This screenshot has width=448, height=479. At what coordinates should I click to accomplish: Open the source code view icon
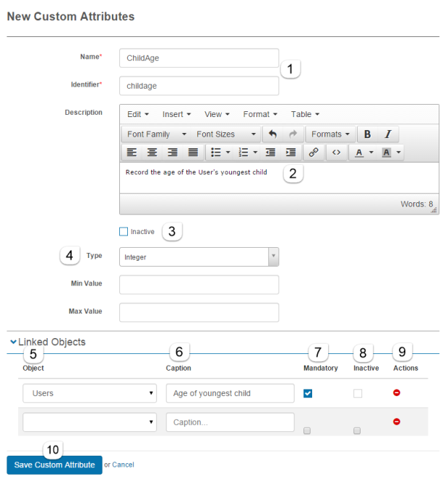pyautogui.click(x=336, y=152)
